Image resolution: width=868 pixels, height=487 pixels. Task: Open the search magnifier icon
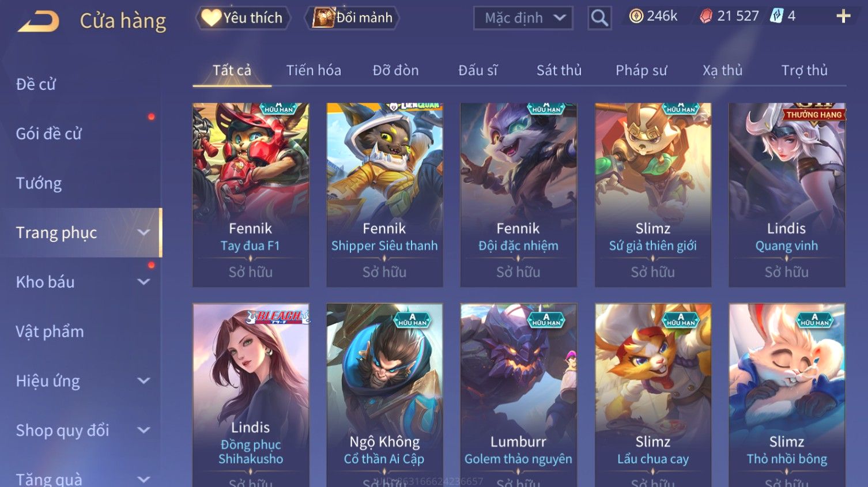pyautogui.click(x=599, y=18)
